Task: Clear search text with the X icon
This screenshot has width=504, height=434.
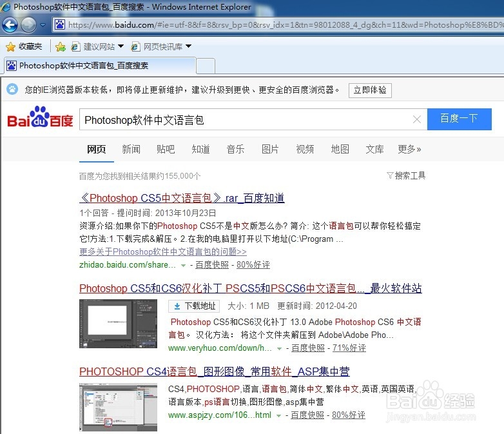Action: point(417,120)
